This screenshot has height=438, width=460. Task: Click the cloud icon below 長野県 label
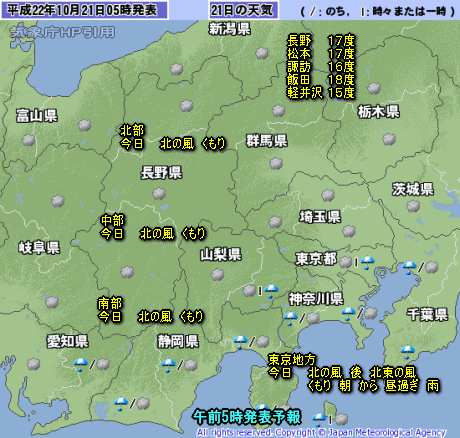coord(159,193)
